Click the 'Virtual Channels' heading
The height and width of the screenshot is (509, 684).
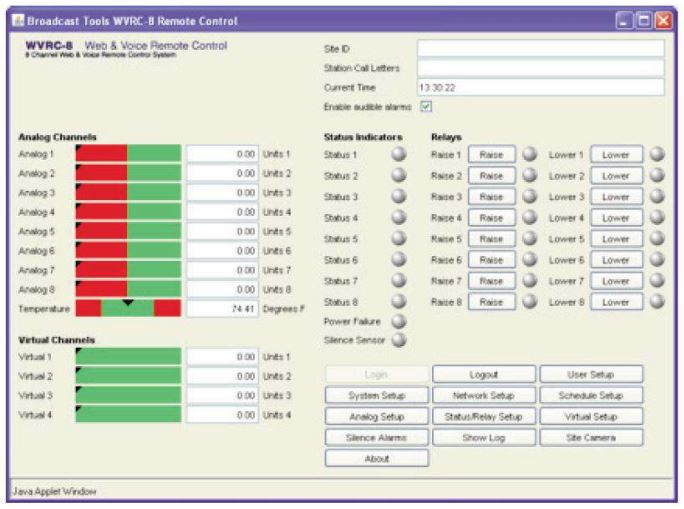pyautogui.click(x=56, y=340)
